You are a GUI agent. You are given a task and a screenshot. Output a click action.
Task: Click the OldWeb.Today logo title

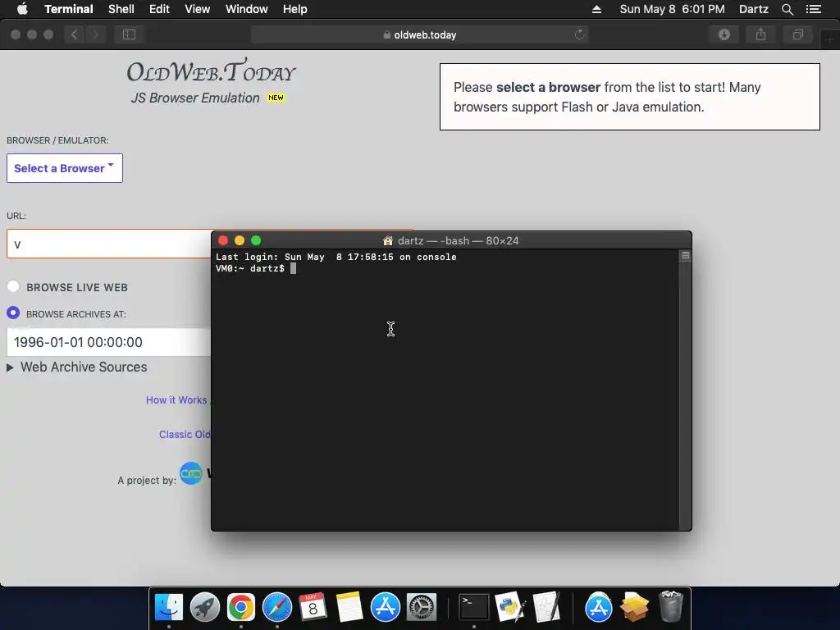tap(211, 71)
